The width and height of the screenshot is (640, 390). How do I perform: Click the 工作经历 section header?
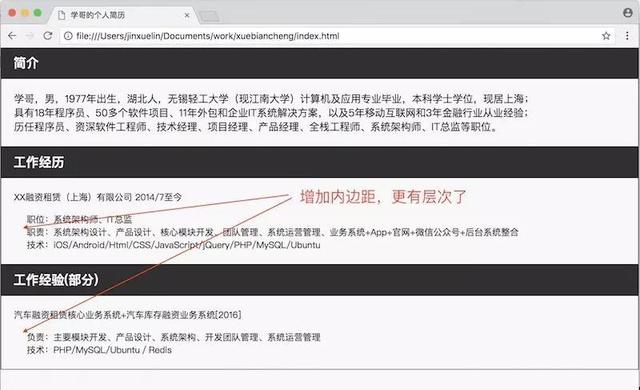point(319,162)
